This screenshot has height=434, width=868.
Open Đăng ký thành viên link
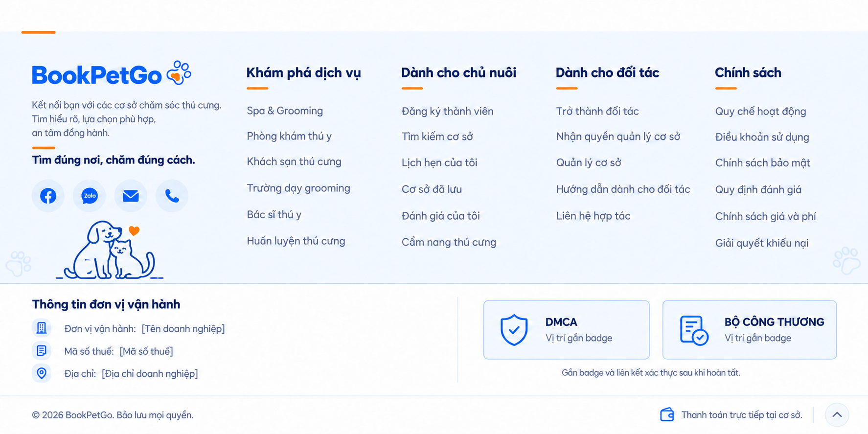(447, 111)
